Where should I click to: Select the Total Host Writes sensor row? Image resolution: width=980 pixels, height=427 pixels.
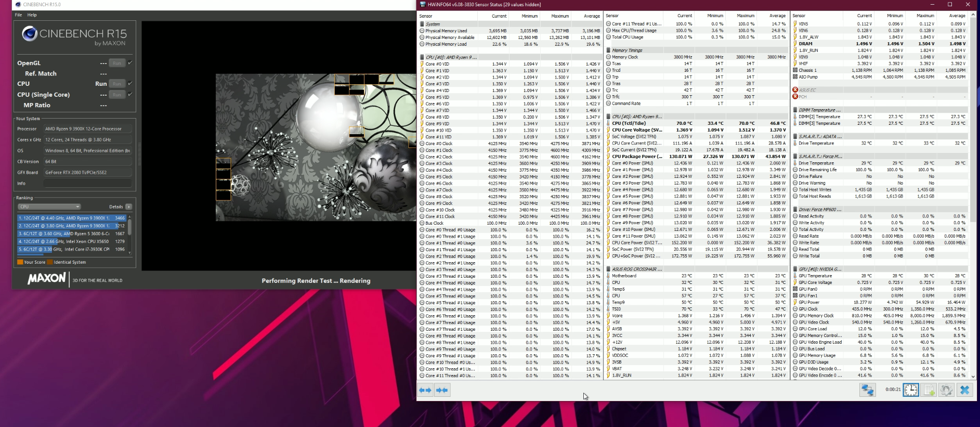881,189
